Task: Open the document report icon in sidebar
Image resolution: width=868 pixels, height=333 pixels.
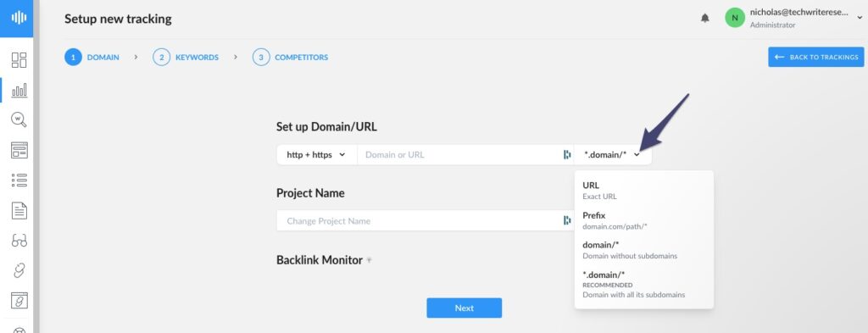Action: click(x=19, y=210)
